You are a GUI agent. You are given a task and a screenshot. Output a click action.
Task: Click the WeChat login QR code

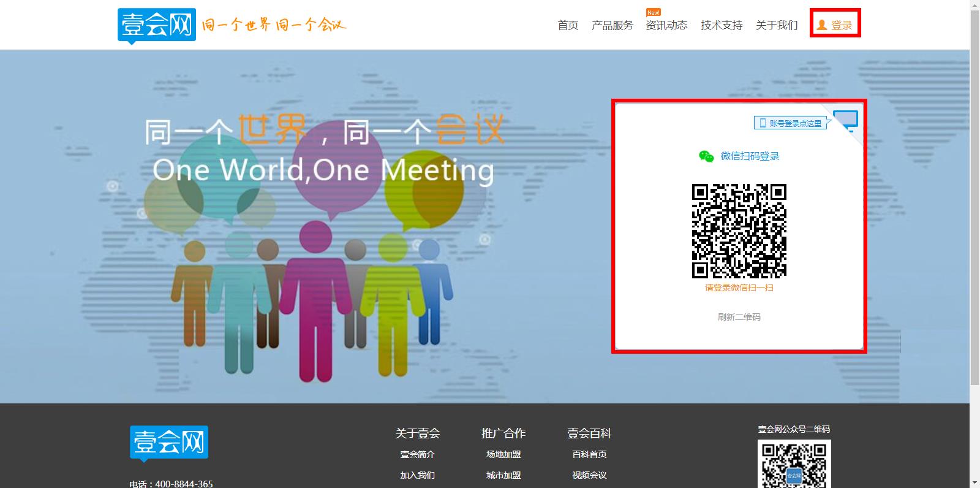pyautogui.click(x=739, y=231)
